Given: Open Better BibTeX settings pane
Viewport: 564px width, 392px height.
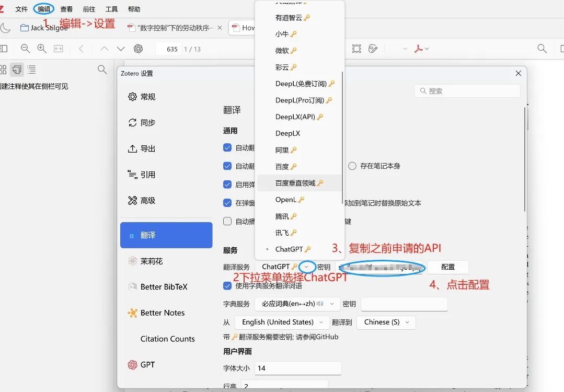Looking at the screenshot, I should 166,287.
